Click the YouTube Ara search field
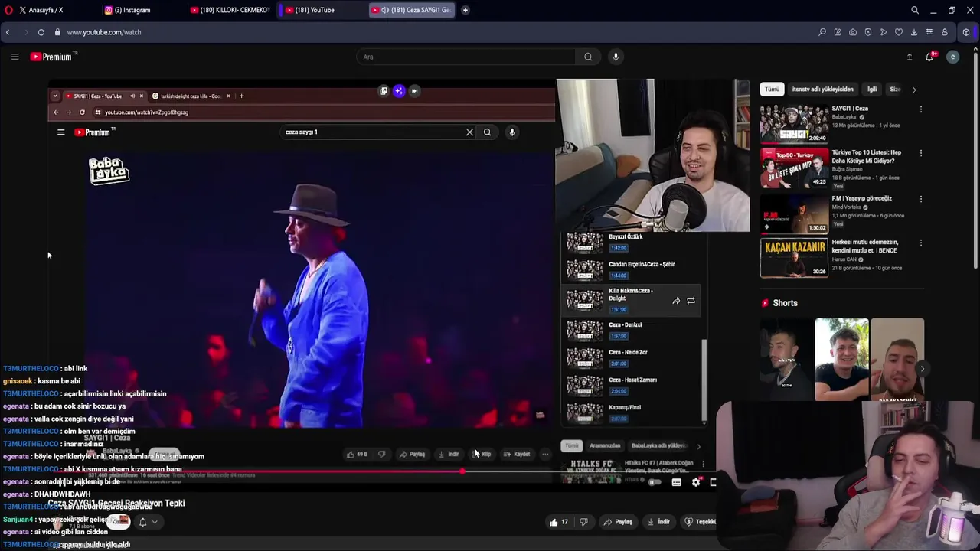Screen dimensions: 980x551 (x=465, y=57)
